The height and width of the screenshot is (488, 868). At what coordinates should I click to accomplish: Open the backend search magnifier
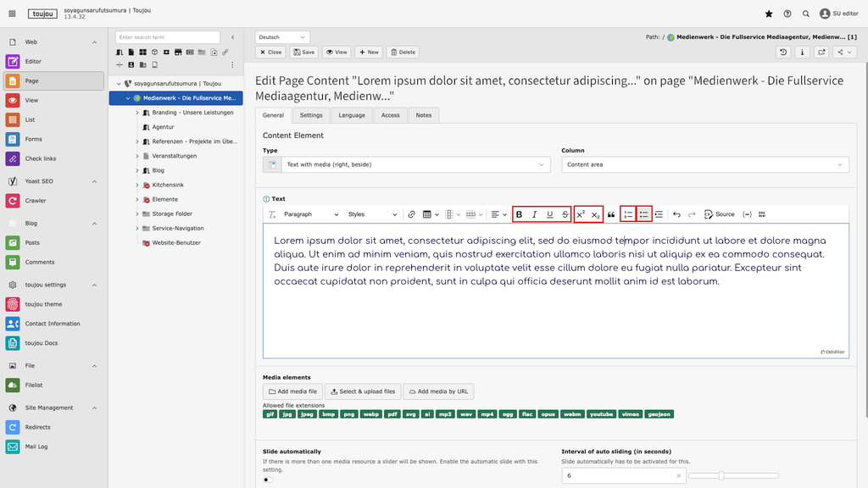tap(806, 14)
